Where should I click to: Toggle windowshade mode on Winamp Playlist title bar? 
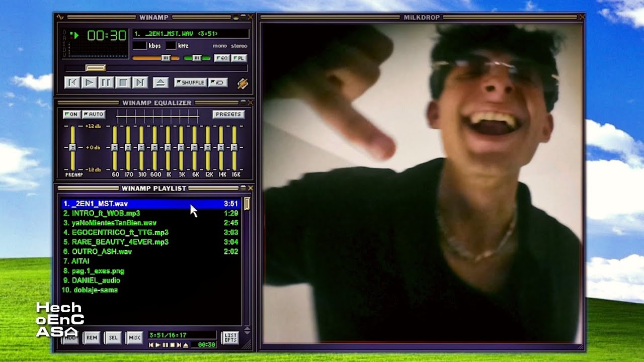243,188
